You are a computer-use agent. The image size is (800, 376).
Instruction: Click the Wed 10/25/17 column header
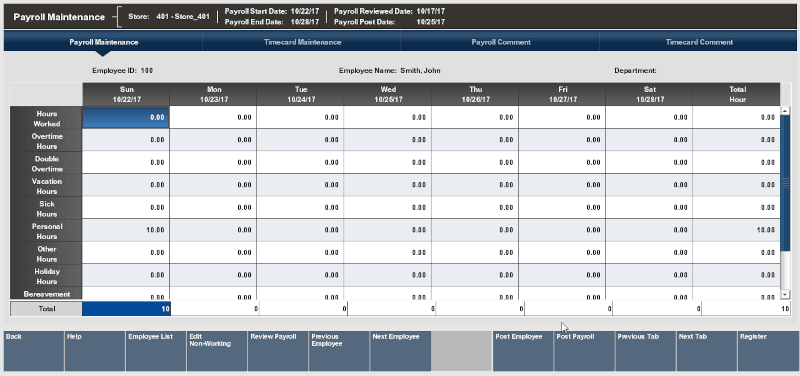click(x=388, y=94)
